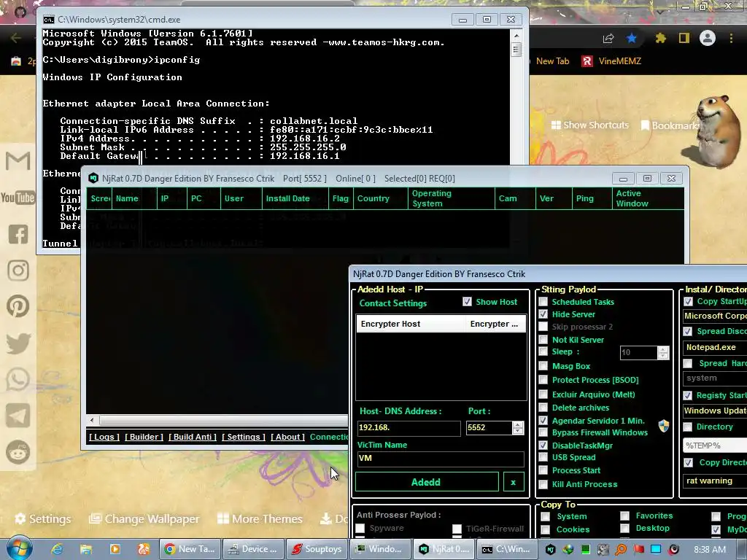Viewport: 747px width, 560px height.
Task: Toggle the browser side panel icon
Action: coord(684,38)
